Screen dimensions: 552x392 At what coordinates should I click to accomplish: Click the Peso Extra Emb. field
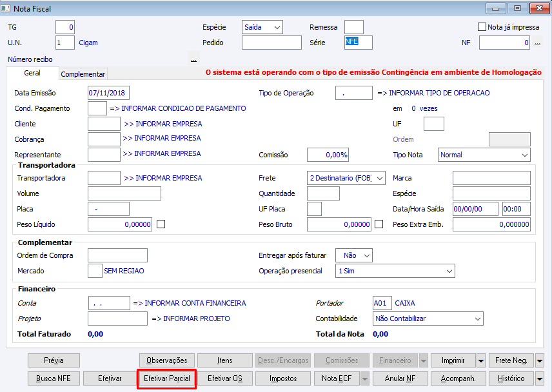click(491, 224)
